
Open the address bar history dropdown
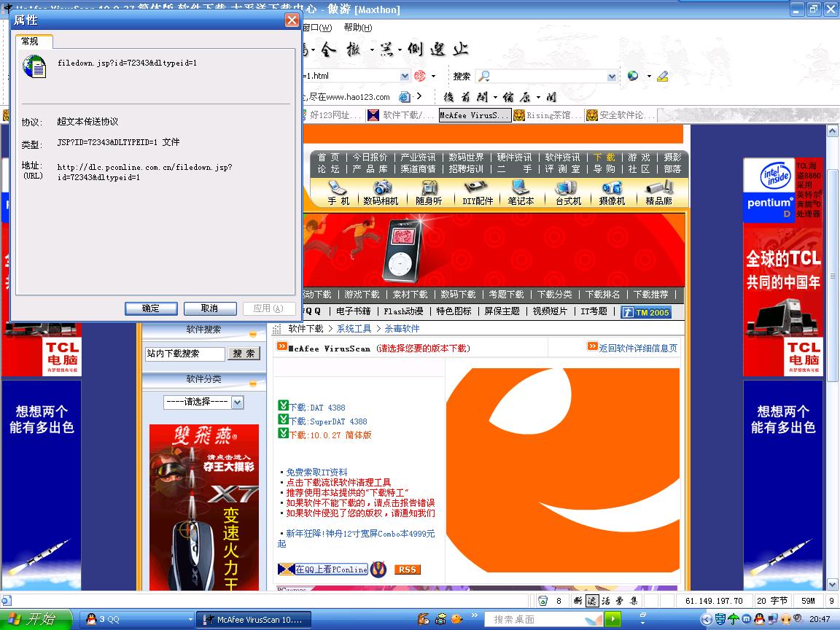pos(405,76)
